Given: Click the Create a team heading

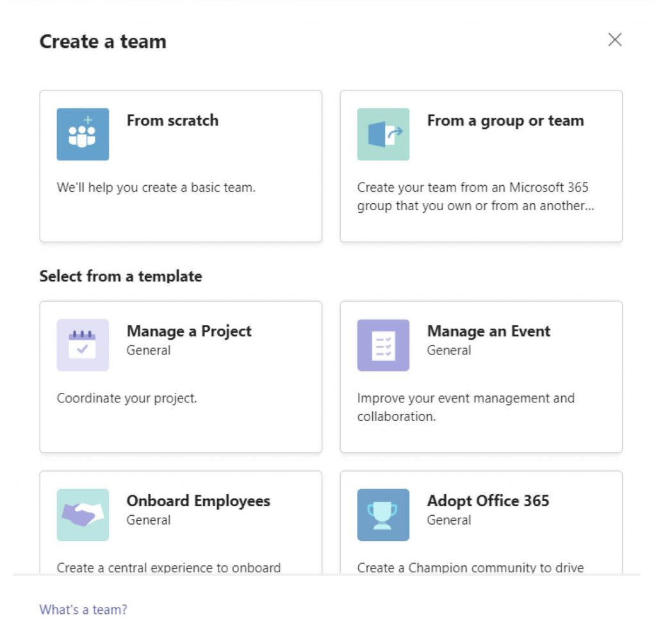Looking at the screenshot, I should pyautogui.click(x=102, y=41).
